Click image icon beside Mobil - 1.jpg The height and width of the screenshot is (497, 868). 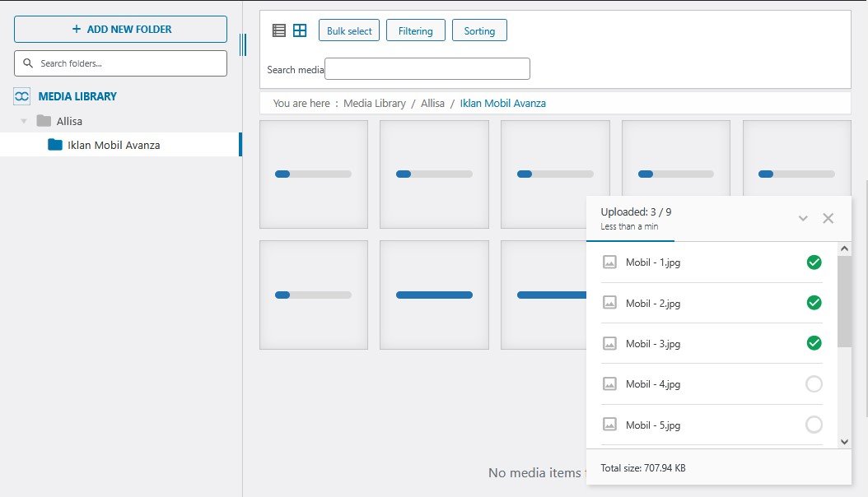point(609,262)
